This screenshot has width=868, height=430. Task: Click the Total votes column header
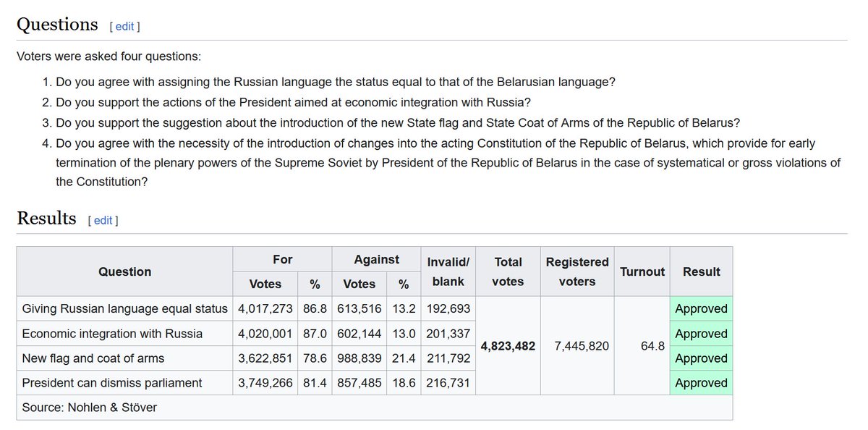[508, 271]
